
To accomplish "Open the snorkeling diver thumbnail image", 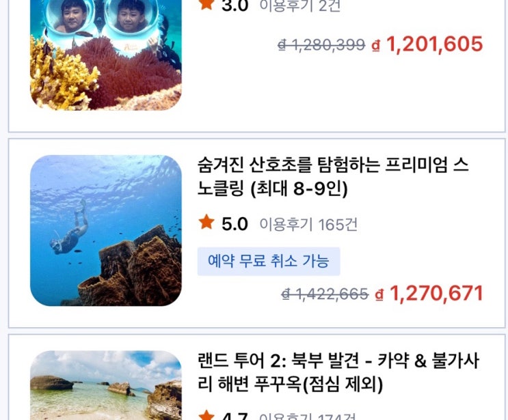I will pos(105,230).
